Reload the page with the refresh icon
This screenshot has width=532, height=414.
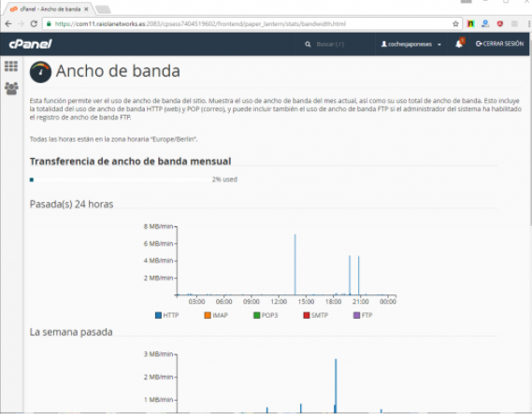(x=34, y=23)
